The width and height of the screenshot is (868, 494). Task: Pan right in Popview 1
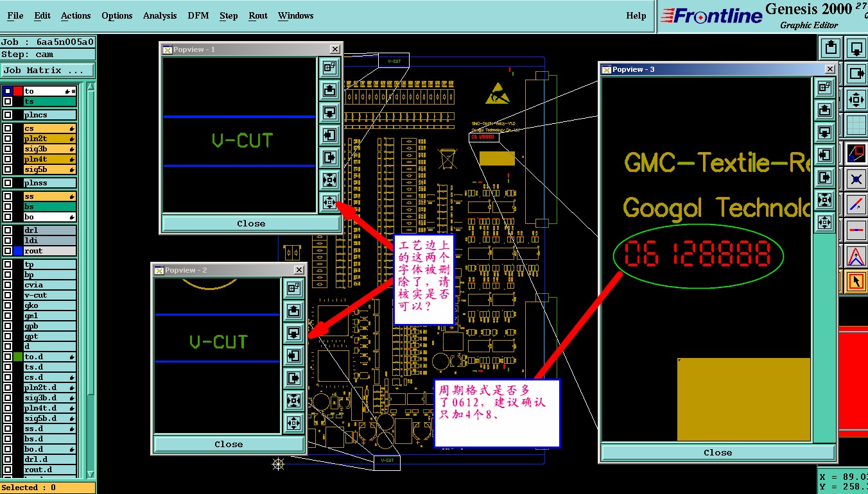[329, 157]
